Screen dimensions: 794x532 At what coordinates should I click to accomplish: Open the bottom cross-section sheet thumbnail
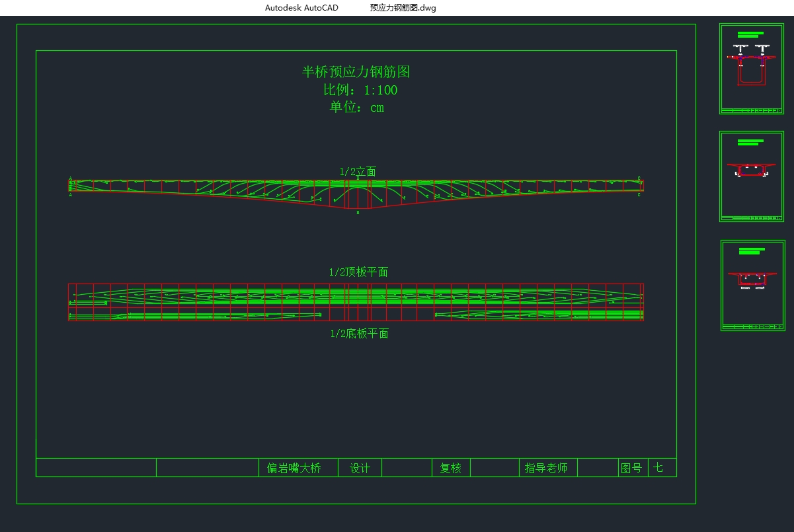click(752, 285)
